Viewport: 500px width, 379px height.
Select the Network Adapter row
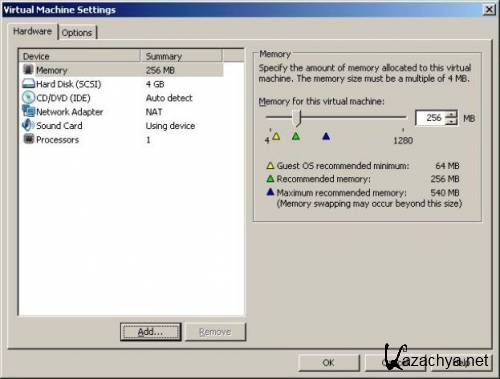tap(122, 112)
